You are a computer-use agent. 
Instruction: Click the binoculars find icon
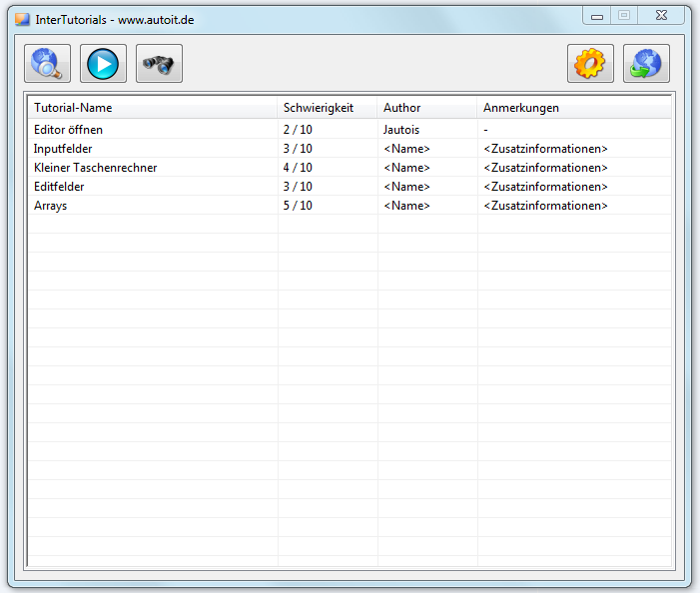[159, 64]
